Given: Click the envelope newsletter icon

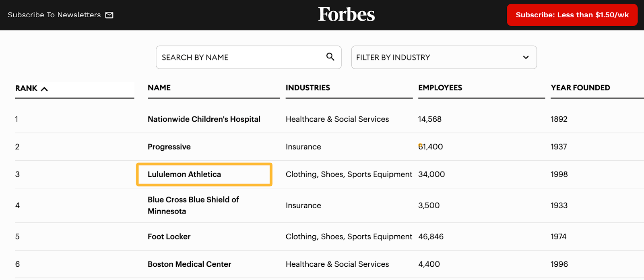Looking at the screenshot, I should click(109, 15).
